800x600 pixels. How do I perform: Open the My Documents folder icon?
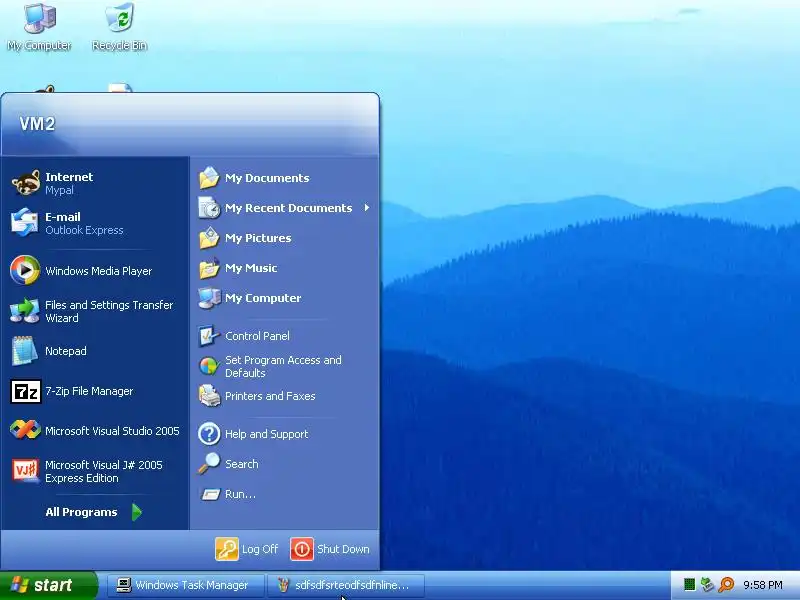[x=209, y=178]
